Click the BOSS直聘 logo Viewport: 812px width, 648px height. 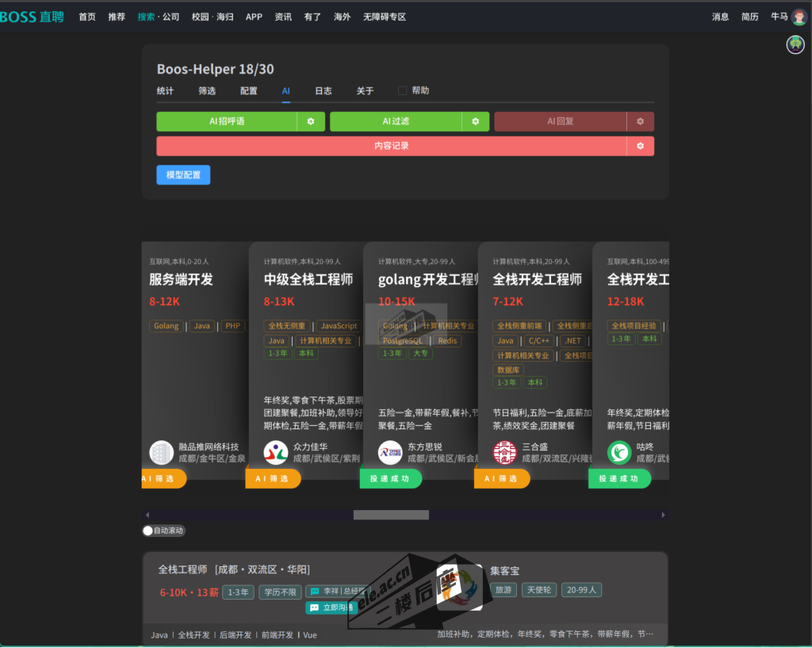pyautogui.click(x=32, y=17)
